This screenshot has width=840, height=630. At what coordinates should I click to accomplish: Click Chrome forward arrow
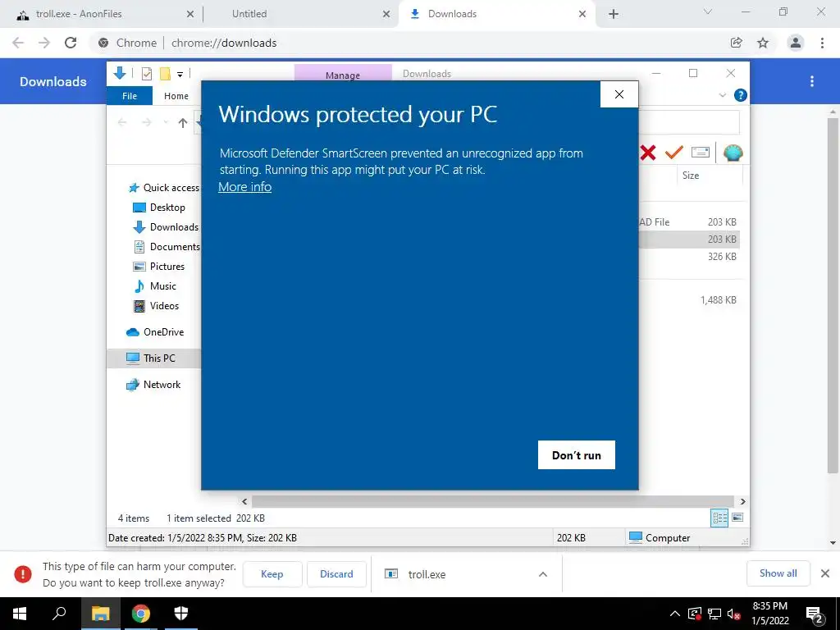(44, 43)
